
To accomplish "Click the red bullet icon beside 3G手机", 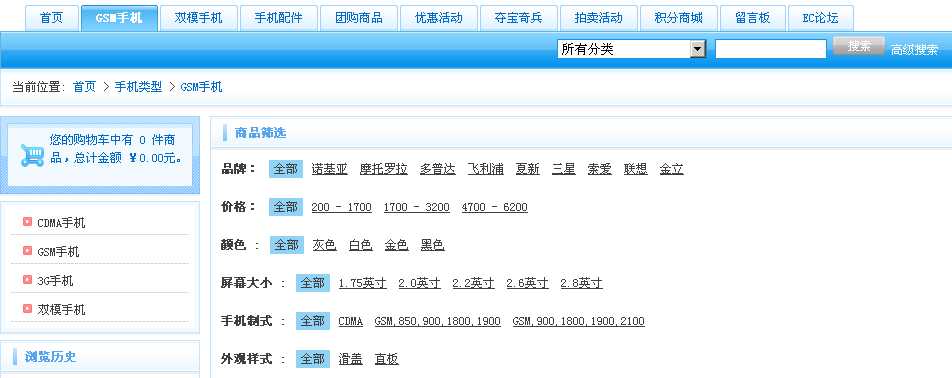I will pyautogui.click(x=27, y=280).
